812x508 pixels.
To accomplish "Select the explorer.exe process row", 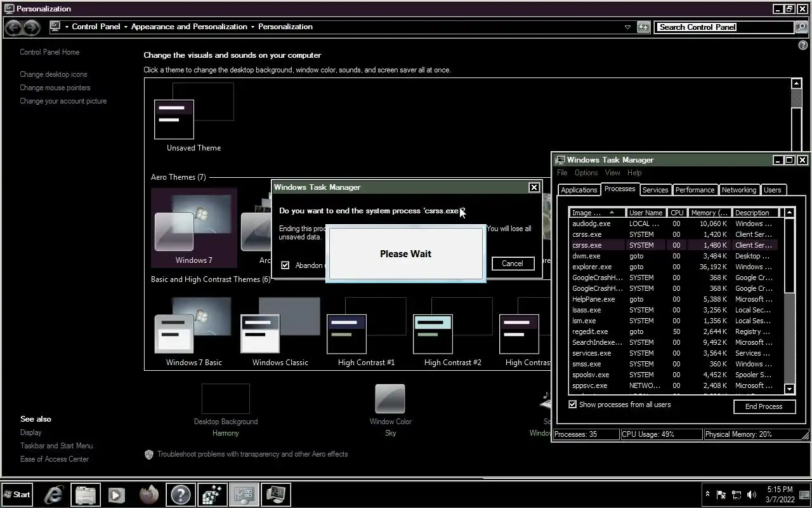I will pyautogui.click(x=673, y=267).
